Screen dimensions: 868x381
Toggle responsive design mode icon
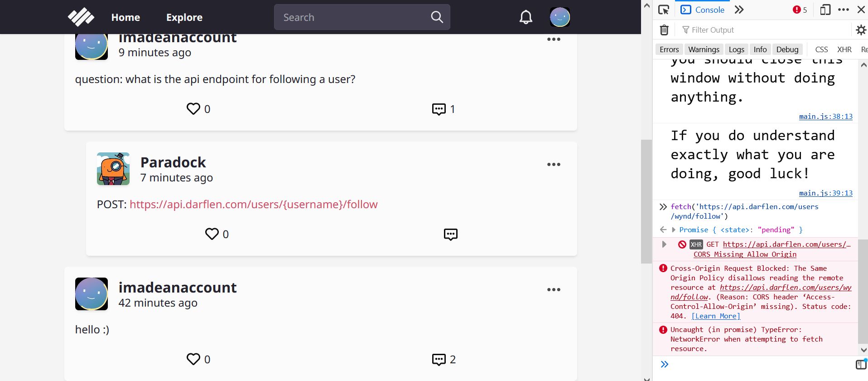(825, 10)
